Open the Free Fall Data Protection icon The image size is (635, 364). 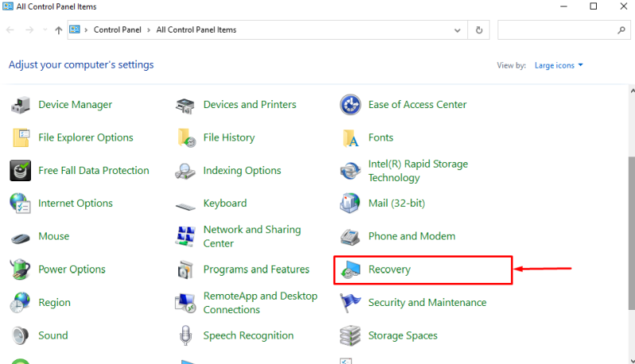[21, 171]
